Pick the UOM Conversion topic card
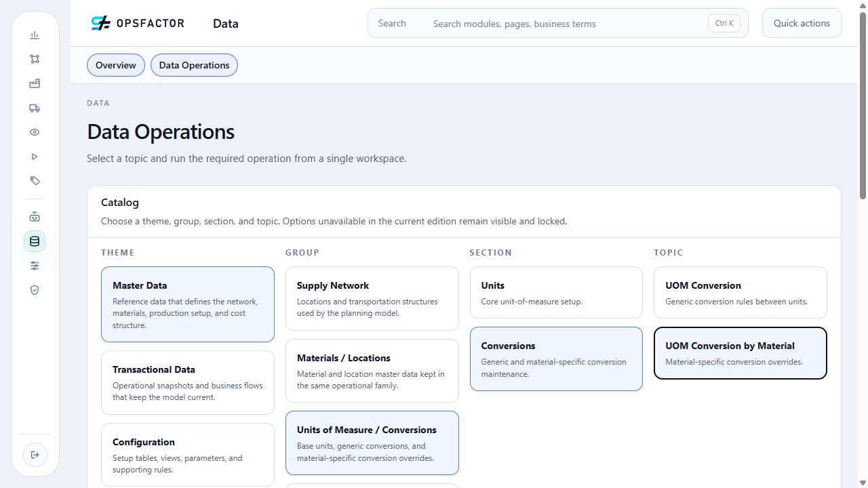Viewport: 868px width, 488px height. coord(741,292)
